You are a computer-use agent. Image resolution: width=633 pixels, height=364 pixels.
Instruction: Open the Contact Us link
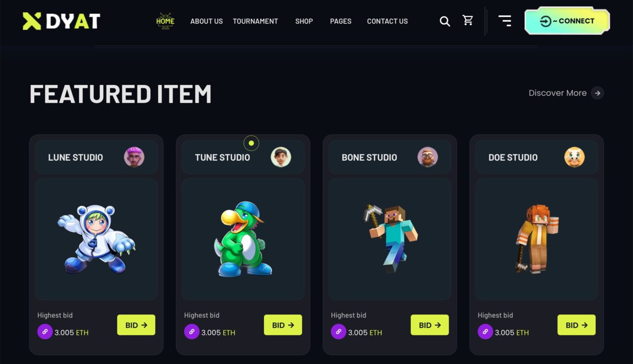coord(387,21)
